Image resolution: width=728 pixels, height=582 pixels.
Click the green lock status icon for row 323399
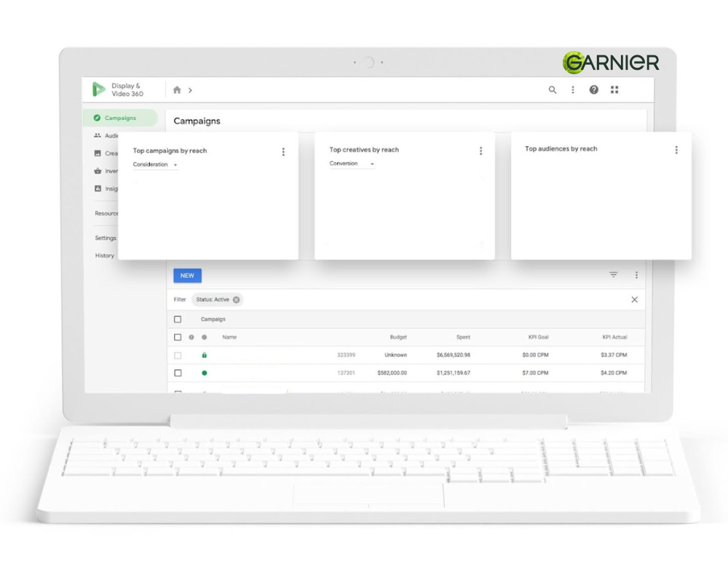tap(205, 355)
